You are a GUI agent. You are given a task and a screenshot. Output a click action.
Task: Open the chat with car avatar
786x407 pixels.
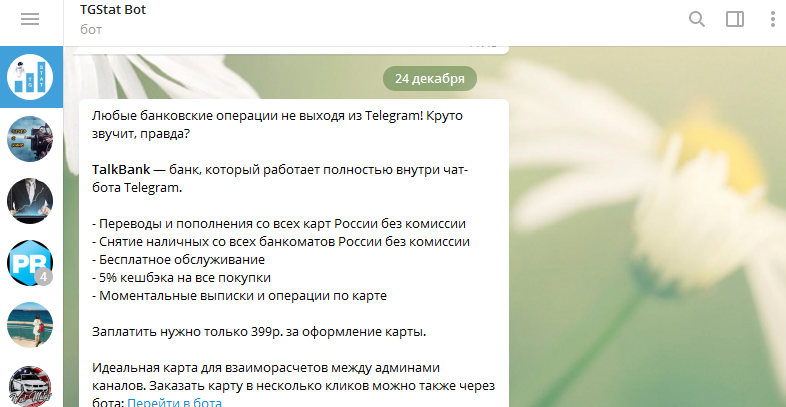(x=30, y=386)
